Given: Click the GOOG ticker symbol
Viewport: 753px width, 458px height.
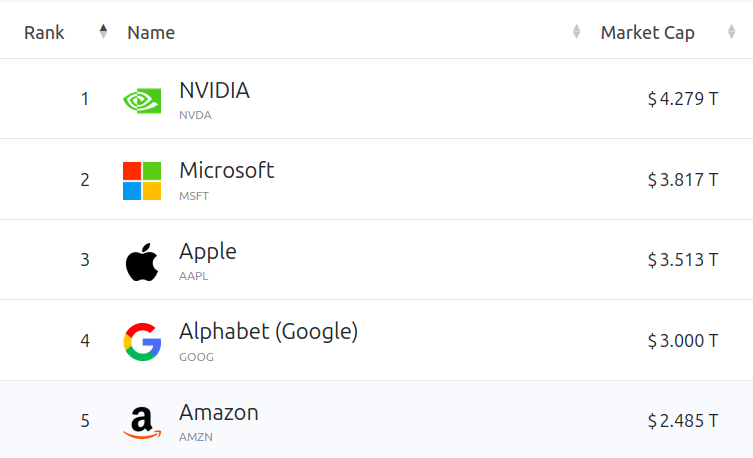Looking at the screenshot, I should [x=196, y=356].
